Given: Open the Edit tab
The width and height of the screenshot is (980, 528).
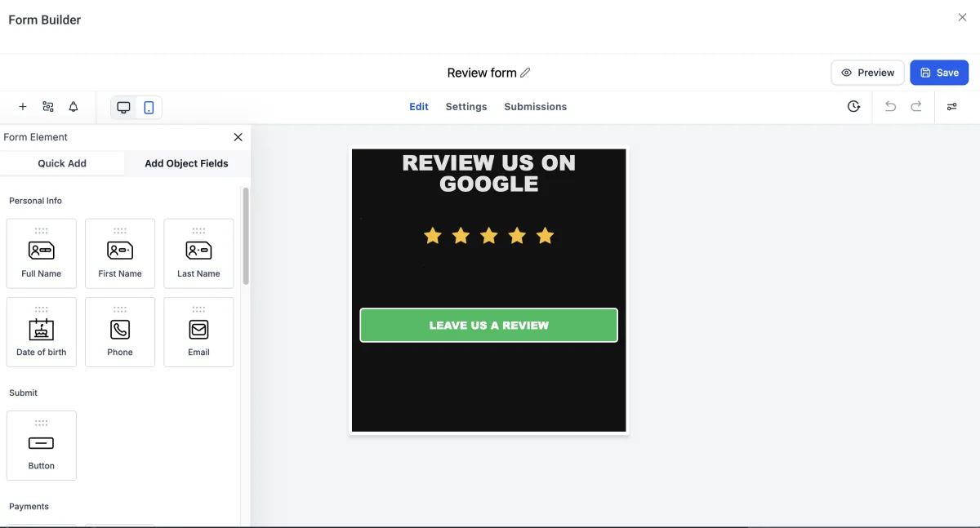Looking at the screenshot, I should coord(419,107).
